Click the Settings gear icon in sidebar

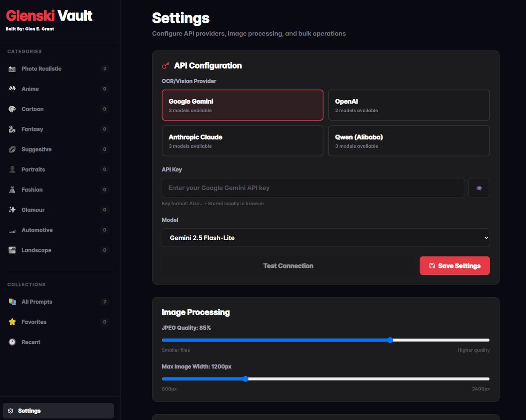tap(11, 411)
